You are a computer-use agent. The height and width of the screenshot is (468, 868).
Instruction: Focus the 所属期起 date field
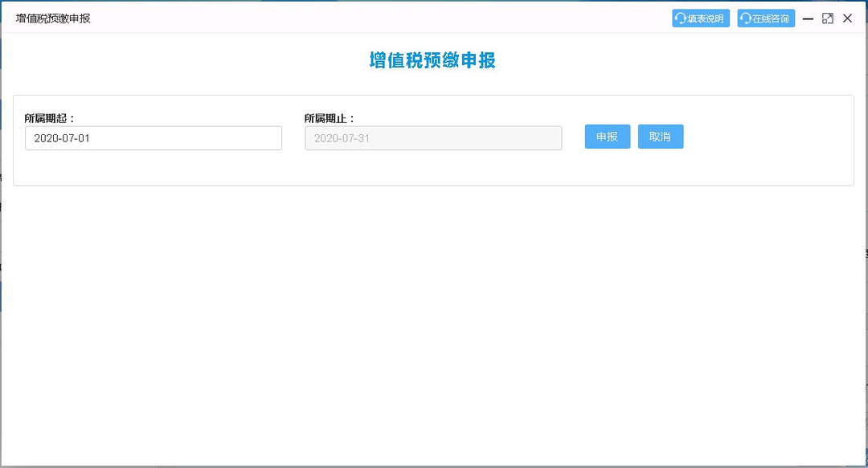point(154,138)
